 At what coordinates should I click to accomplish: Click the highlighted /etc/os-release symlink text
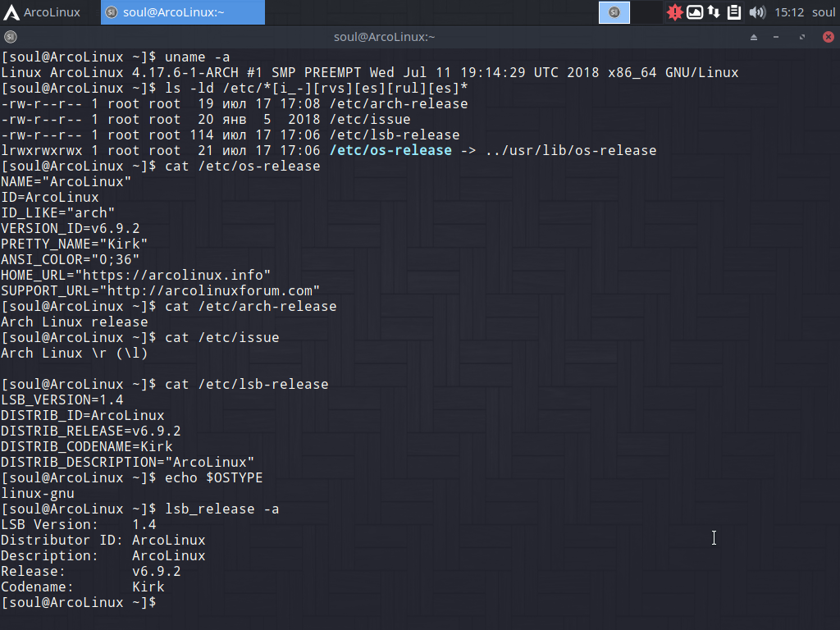[x=390, y=151]
